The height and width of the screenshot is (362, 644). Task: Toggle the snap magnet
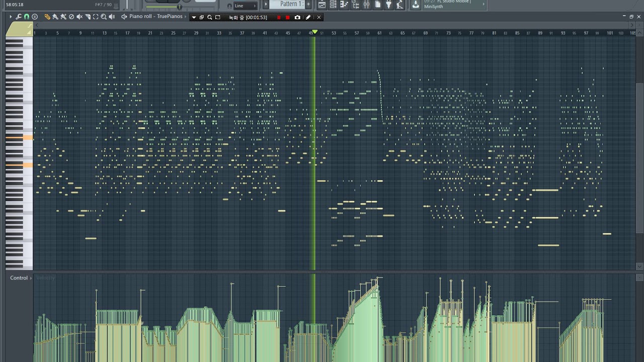pos(27,17)
